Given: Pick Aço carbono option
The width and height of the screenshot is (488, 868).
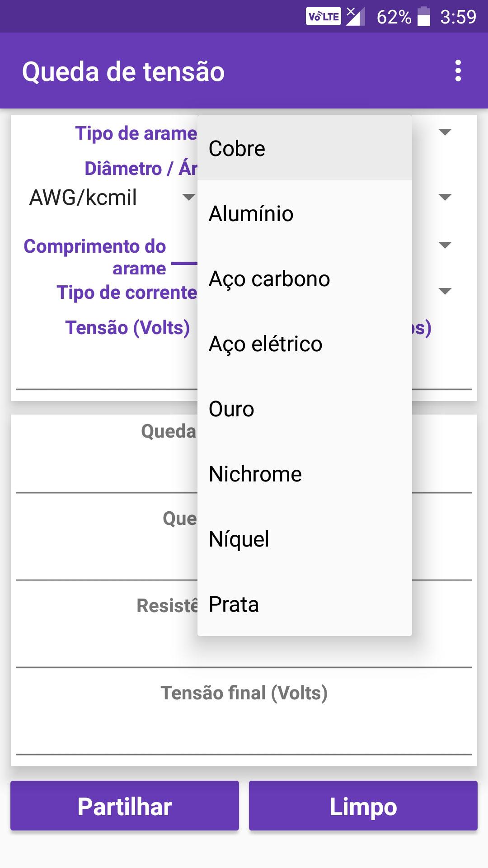Looking at the screenshot, I should coord(305,278).
